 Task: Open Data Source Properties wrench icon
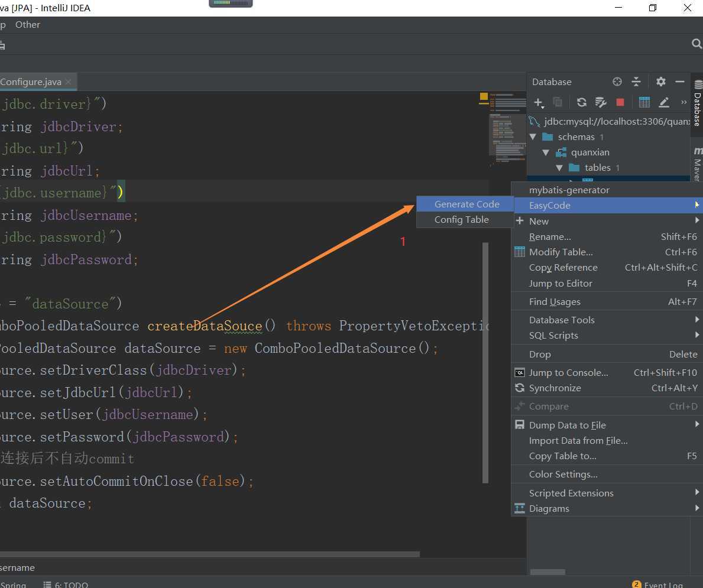pos(601,102)
